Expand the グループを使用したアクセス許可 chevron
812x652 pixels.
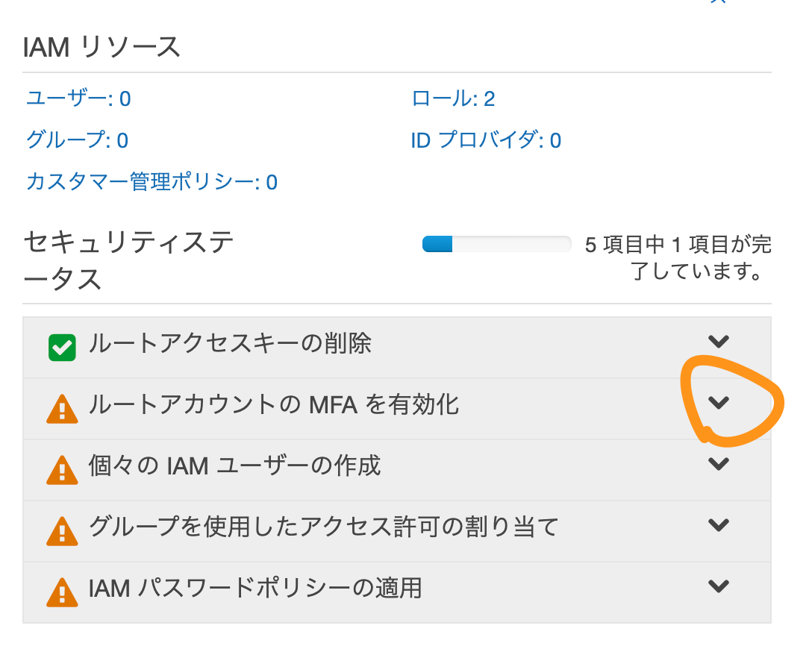pyautogui.click(x=719, y=524)
